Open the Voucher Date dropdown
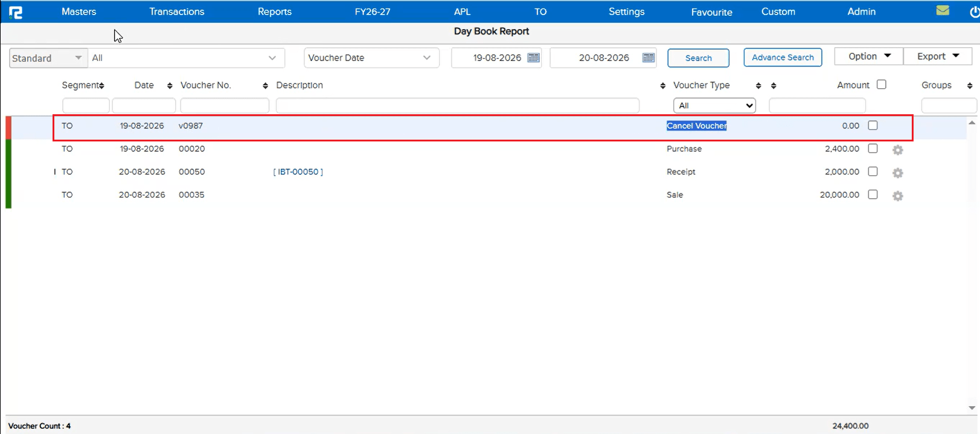The image size is (980, 434). point(371,58)
